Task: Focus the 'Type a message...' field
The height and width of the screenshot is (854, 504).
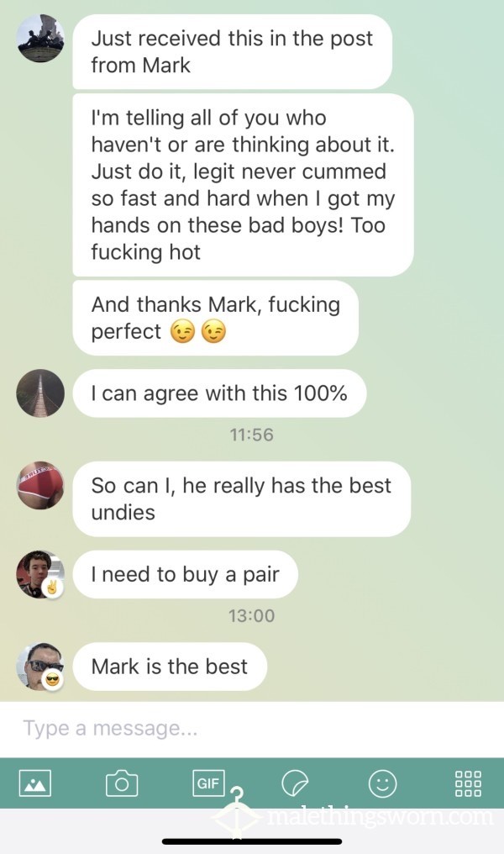Action: [x=252, y=728]
